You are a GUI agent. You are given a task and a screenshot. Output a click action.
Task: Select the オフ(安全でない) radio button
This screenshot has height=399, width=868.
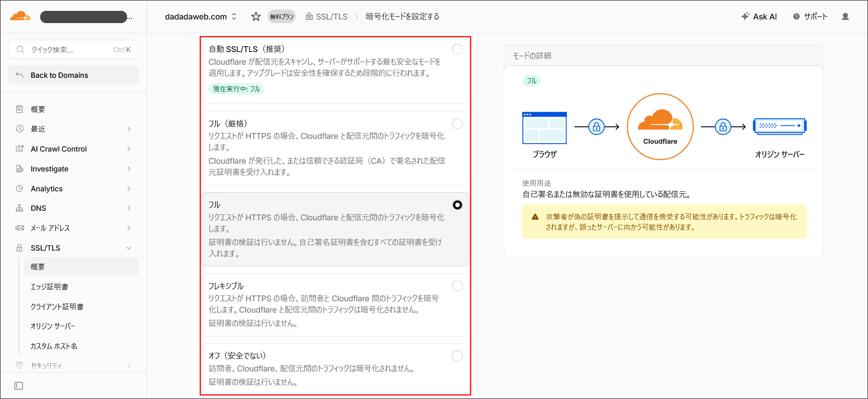pos(458,356)
